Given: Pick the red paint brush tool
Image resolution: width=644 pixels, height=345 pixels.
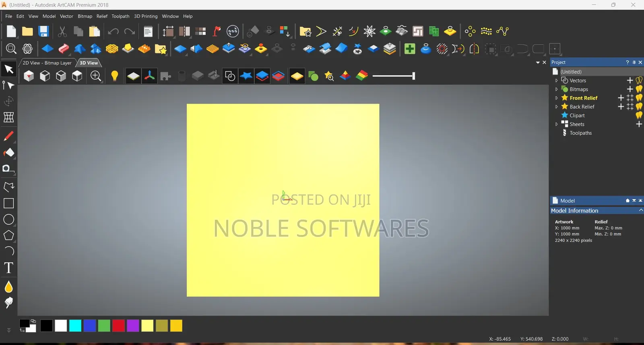Looking at the screenshot, I should click(8, 136).
